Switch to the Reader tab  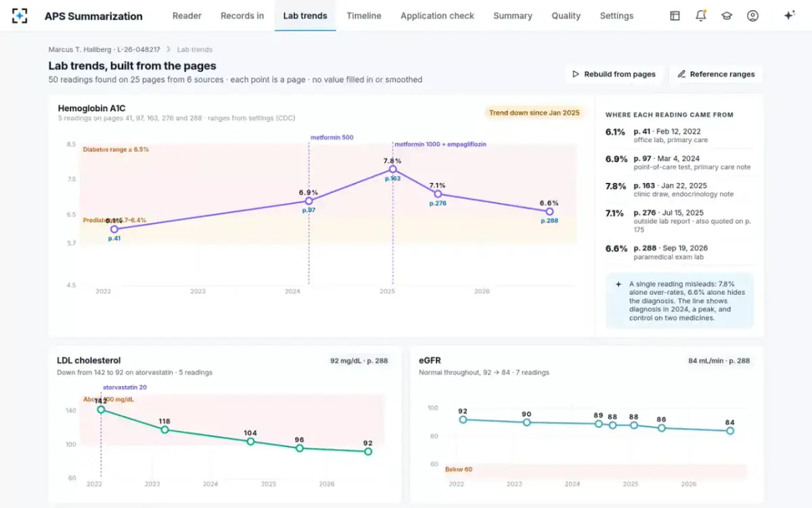(x=187, y=16)
